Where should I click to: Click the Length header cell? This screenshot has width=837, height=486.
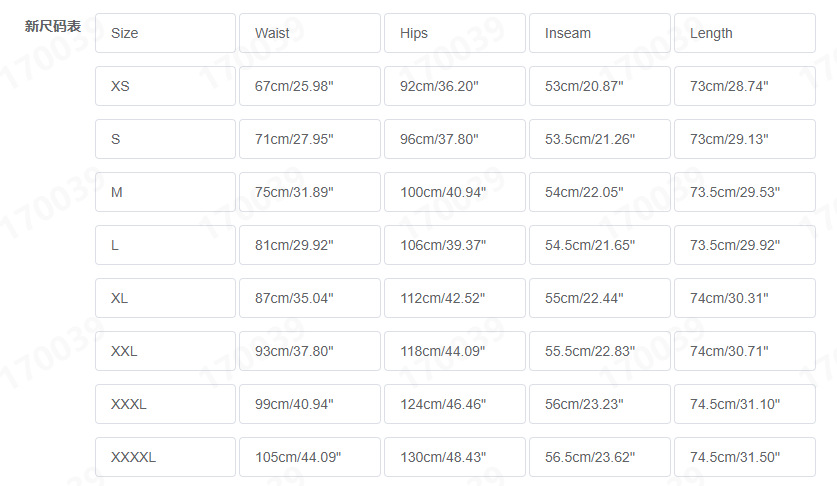click(x=744, y=33)
